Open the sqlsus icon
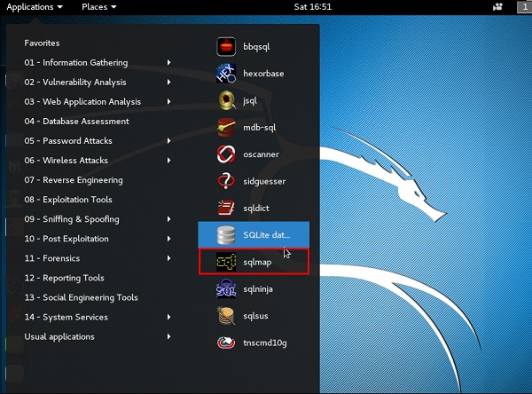The width and height of the screenshot is (532, 394). coord(226,316)
